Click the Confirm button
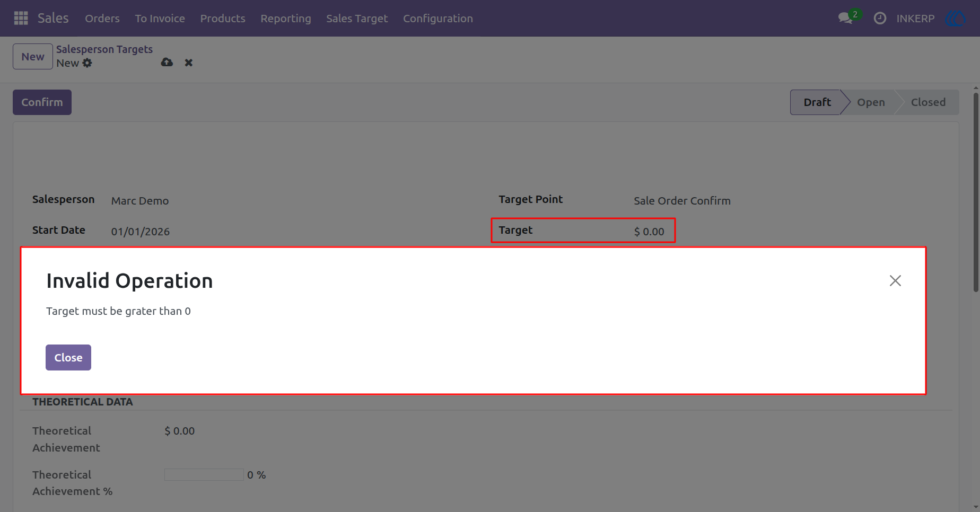 [x=42, y=102]
